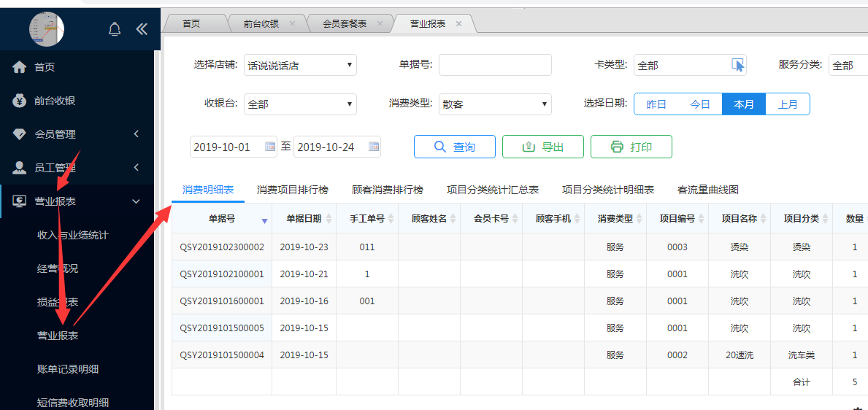Click the 单据号 input field
This screenshot has width=868, height=410.
[495, 65]
